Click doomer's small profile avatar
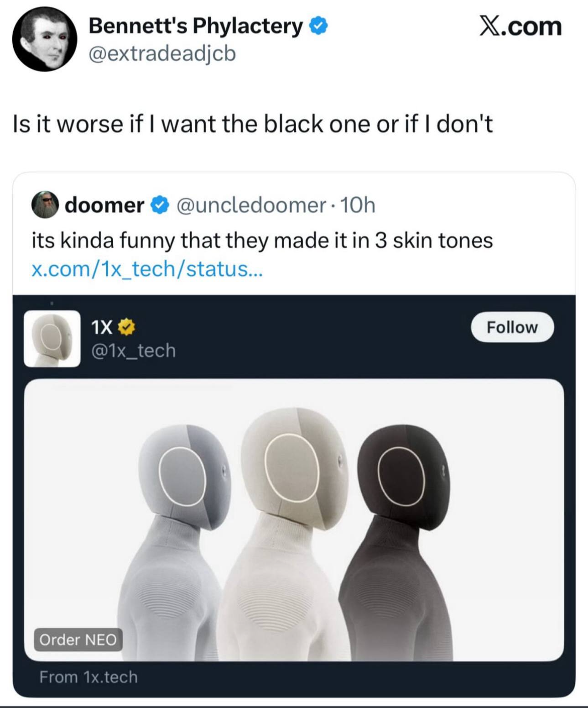Image resolution: width=588 pixels, height=708 pixels. (45, 205)
